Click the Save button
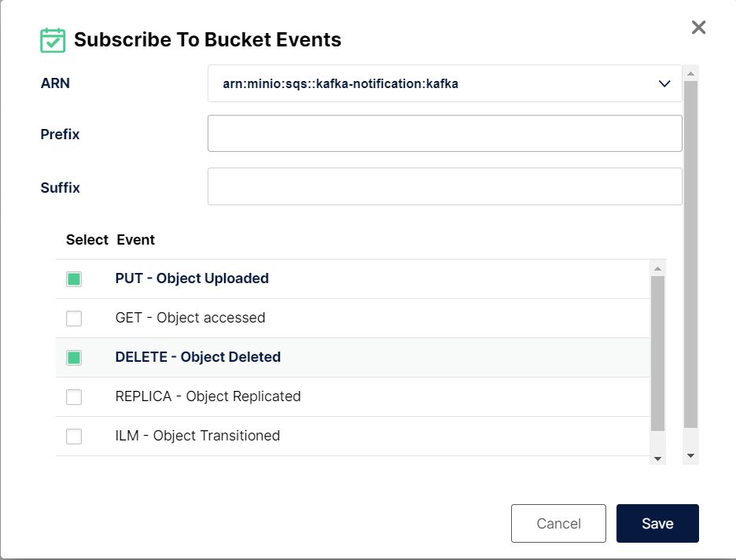 tap(657, 523)
